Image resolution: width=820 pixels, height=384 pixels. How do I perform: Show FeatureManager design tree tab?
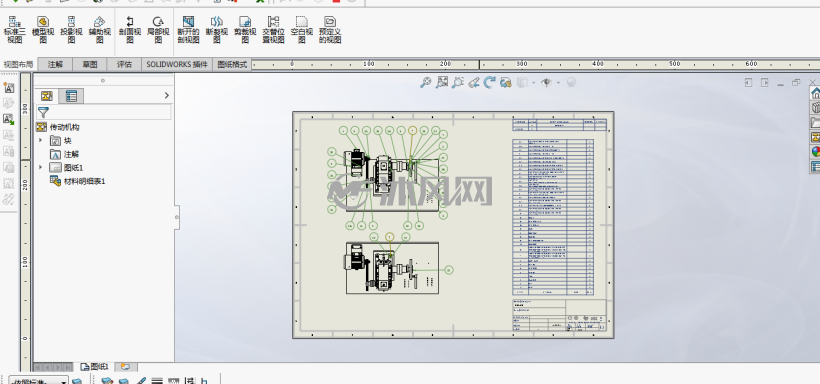[x=47, y=96]
